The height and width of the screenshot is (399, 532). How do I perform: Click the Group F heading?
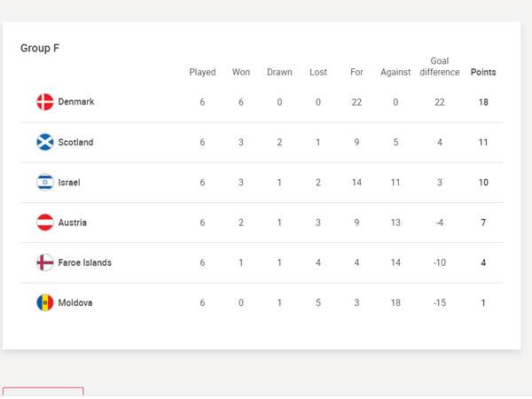pyautogui.click(x=40, y=48)
